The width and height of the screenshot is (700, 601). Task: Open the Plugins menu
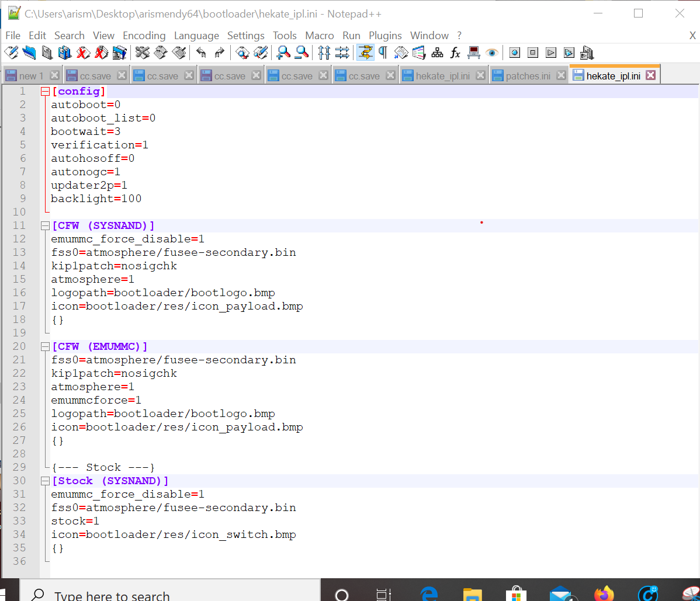(x=385, y=35)
